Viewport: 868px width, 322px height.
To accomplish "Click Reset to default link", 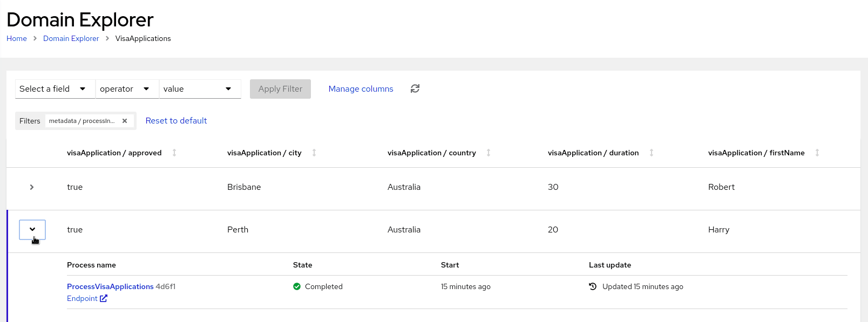I will [176, 121].
